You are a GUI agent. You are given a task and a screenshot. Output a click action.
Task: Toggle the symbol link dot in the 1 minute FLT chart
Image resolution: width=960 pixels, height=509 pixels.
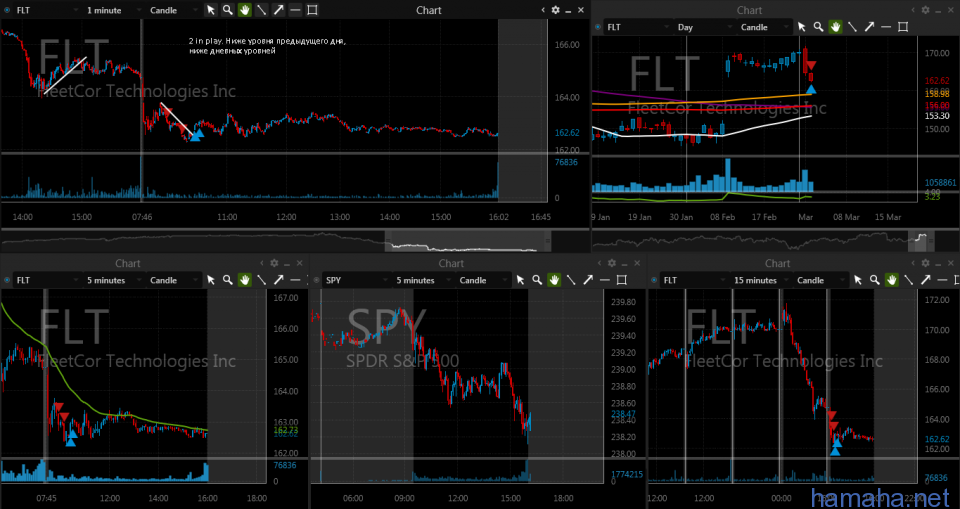coord(7,10)
